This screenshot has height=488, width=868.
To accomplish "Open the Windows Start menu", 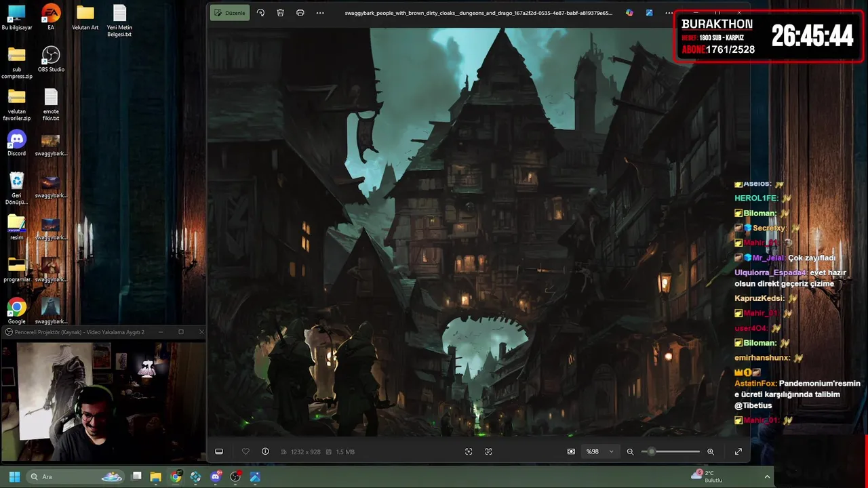I will pos(14,476).
